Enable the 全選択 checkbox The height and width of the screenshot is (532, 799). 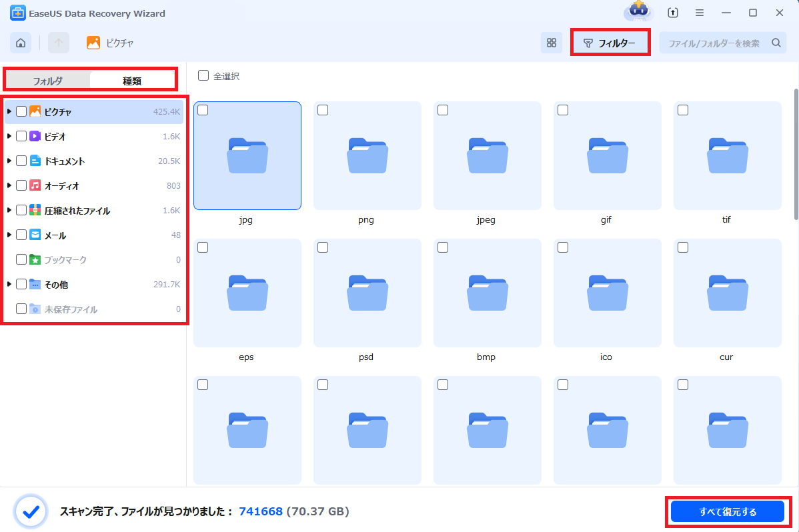[203, 76]
